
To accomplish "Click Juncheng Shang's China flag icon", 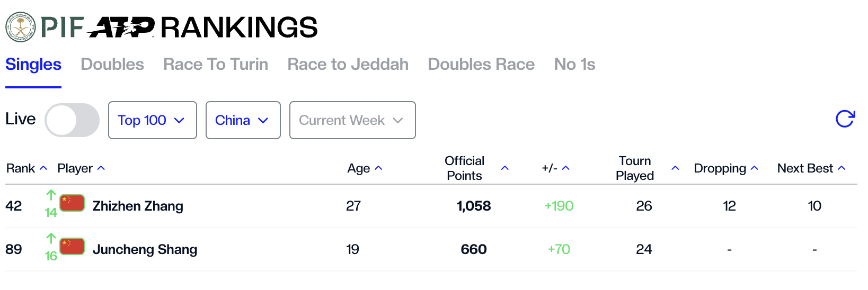I will (x=72, y=247).
